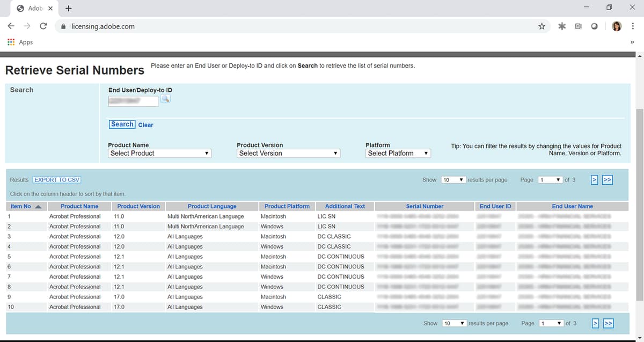Open the Select Product dropdown
Image resolution: width=644 pixels, height=342 pixels.
[159, 153]
